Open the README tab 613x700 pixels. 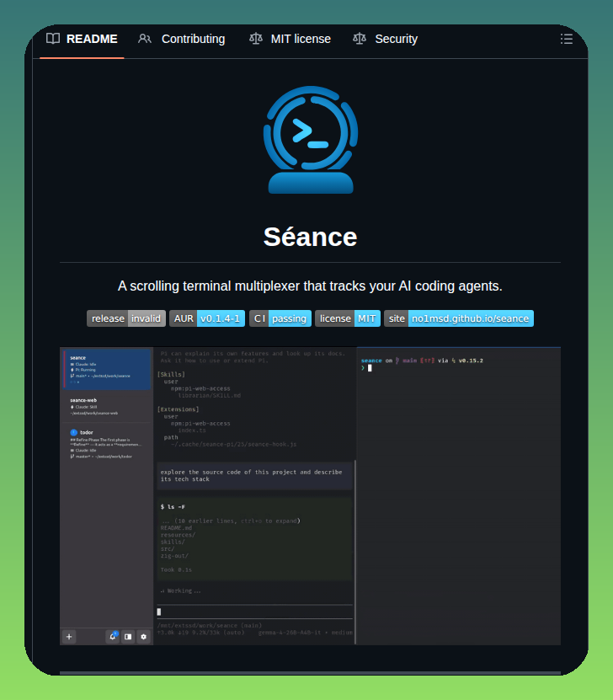82,39
